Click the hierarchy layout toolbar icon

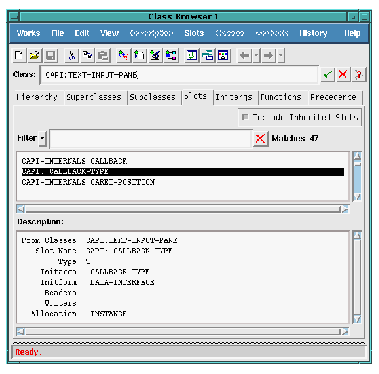click(208, 55)
